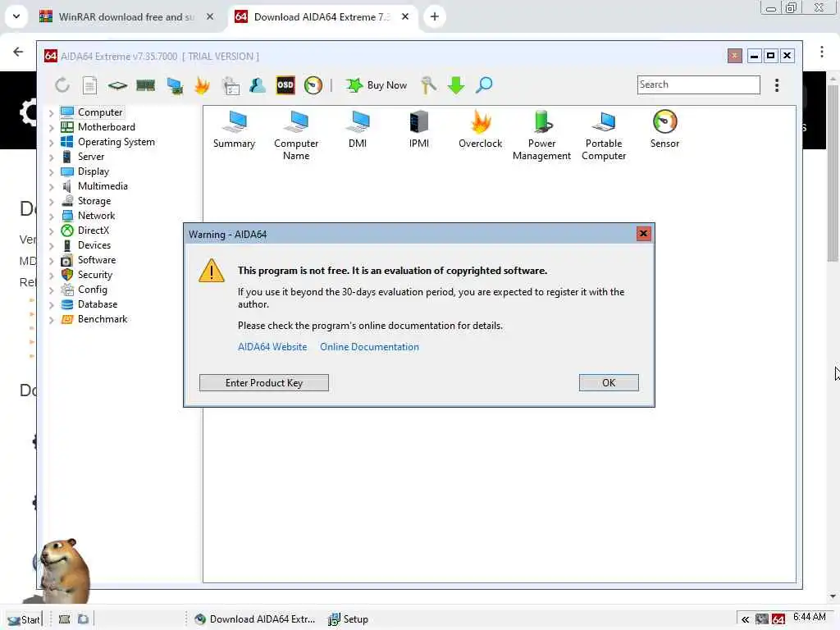Click the Enter Product Key button
Viewport: 840px width, 630px height.
(264, 382)
